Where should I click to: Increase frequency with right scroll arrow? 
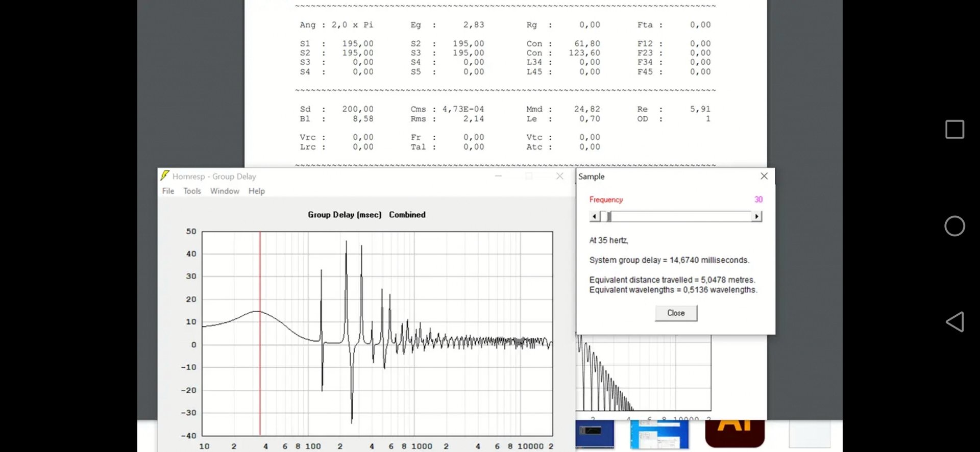pos(756,216)
